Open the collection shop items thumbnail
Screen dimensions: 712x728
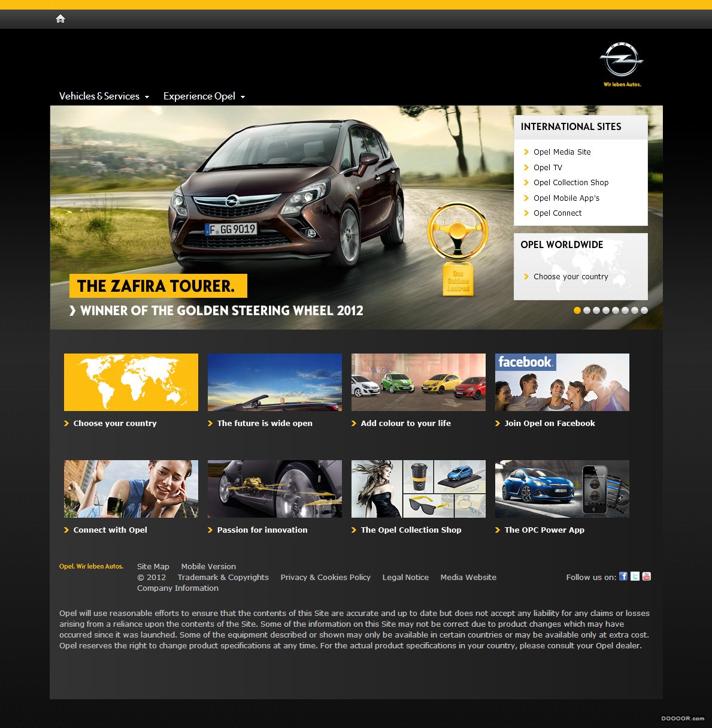pyautogui.click(x=419, y=489)
